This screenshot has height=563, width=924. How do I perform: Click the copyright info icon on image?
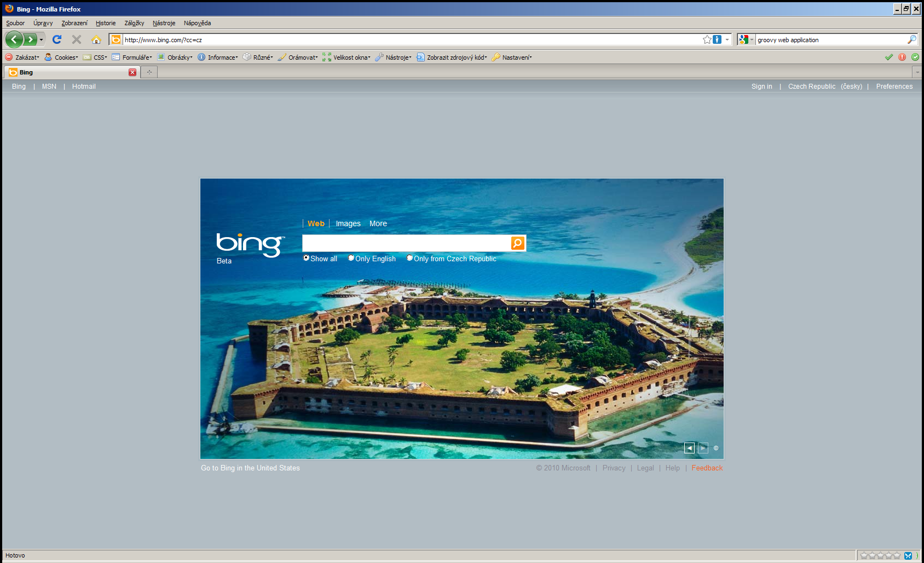coord(716,448)
